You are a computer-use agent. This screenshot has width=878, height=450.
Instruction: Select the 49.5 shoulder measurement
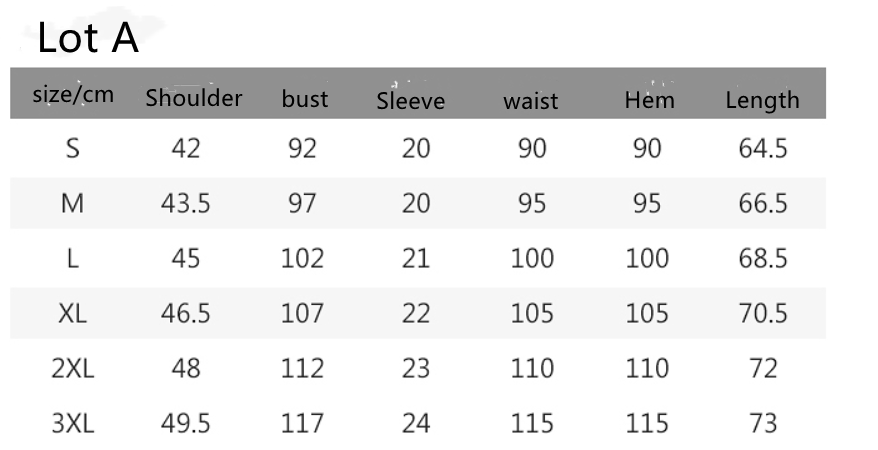186,423
